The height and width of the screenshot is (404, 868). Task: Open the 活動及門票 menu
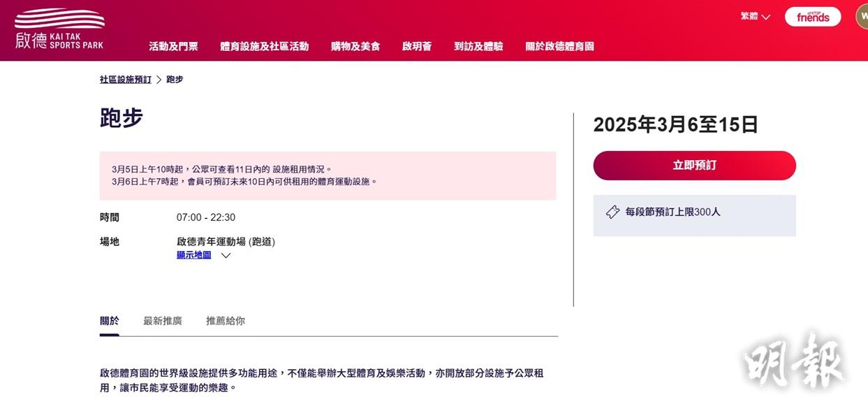[x=173, y=46]
